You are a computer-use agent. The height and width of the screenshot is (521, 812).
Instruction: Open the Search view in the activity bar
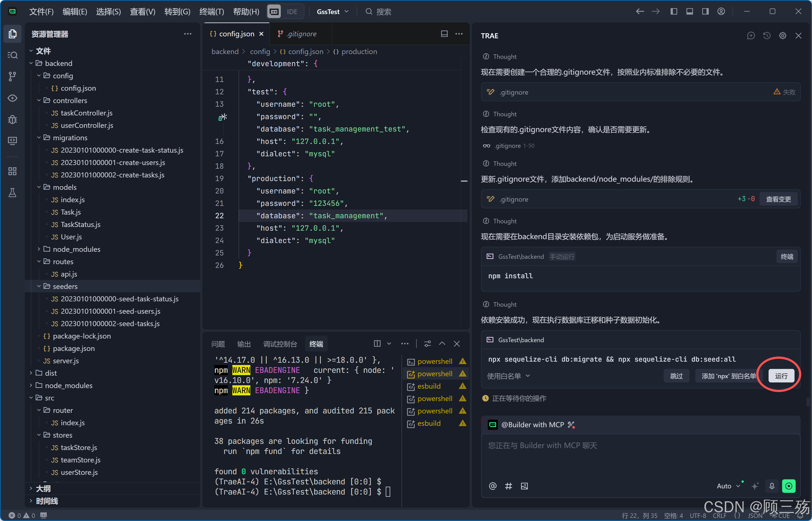coord(12,55)
